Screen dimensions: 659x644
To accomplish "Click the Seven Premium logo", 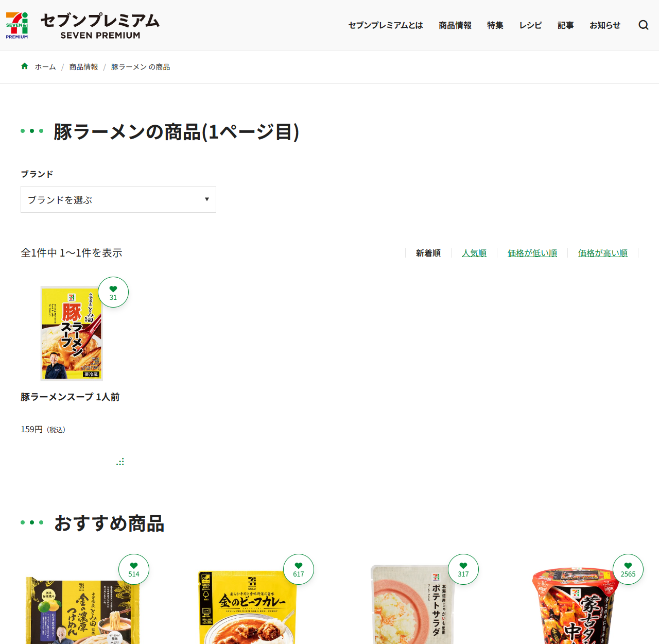I will [x=83, y=25].
